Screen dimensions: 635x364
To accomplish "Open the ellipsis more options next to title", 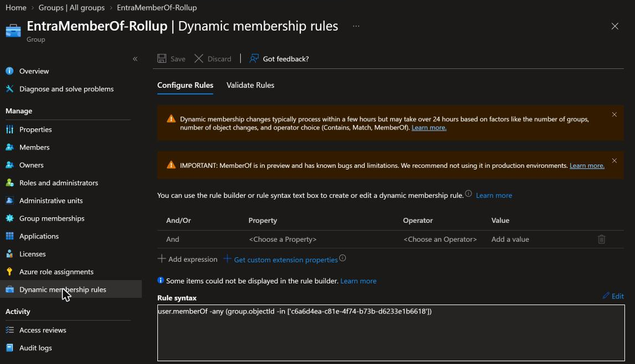I will click(356, 26).
